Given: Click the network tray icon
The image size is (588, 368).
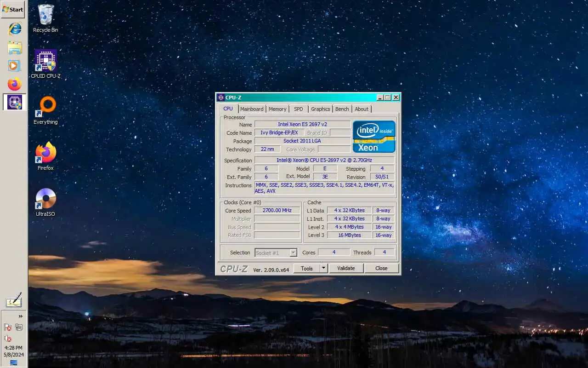Looking at the screenshot, I should coord(19,328).
